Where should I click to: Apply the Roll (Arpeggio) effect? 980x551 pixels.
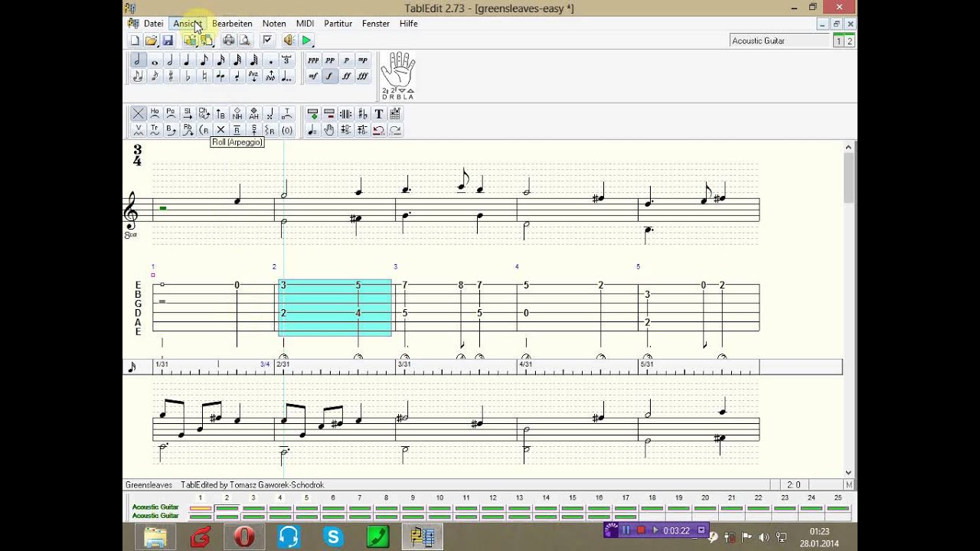click(204, 130)
